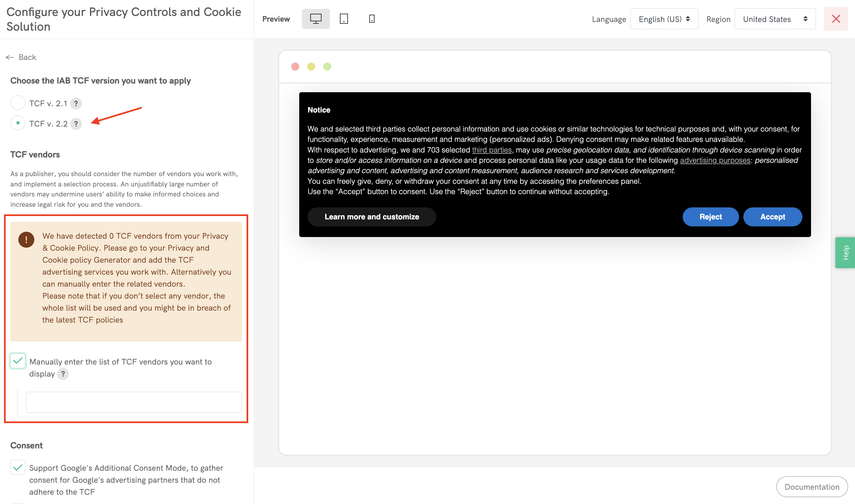Screen dimensions: 855x504
Task: Select the TCF v. 2.2 radio button
Action: coord(18,123)
